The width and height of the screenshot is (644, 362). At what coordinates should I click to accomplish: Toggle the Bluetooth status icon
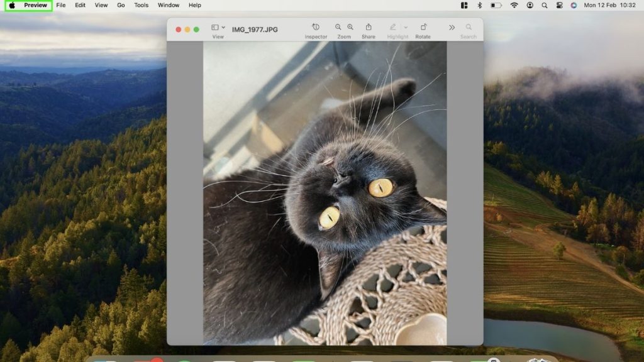pos(479,5)
